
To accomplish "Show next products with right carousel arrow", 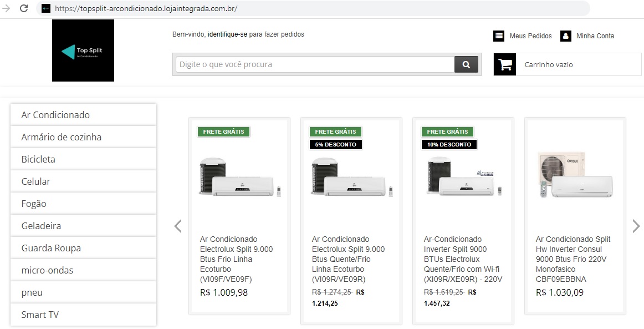I will 636,226.
